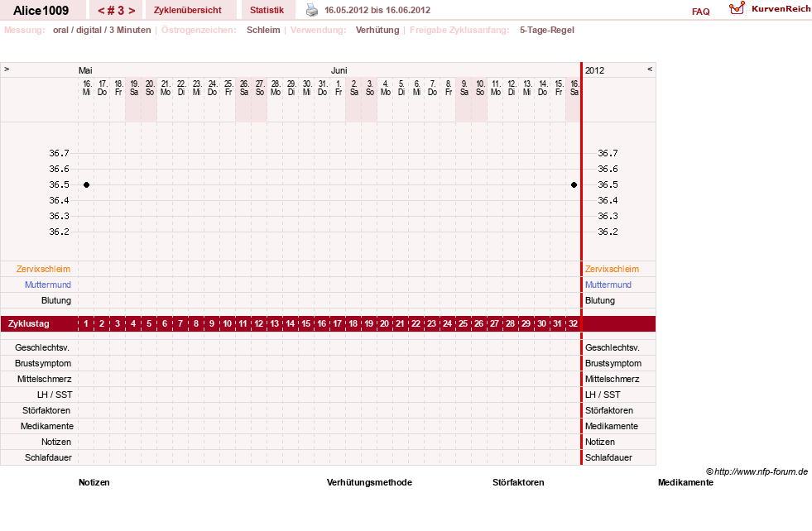The height and width of the screenshot is (531, 812).
Task: Click the printer icon next to date range
Action: click(312, 10)
